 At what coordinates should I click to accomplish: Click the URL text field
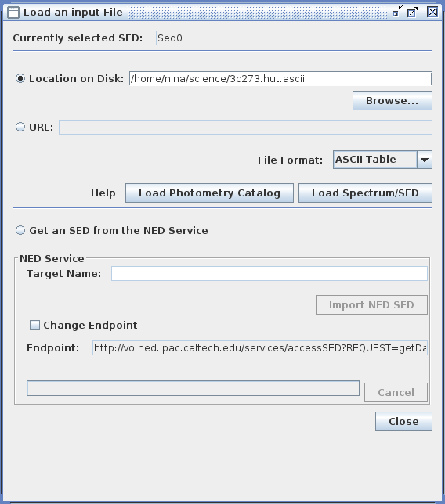coord(245,128)
